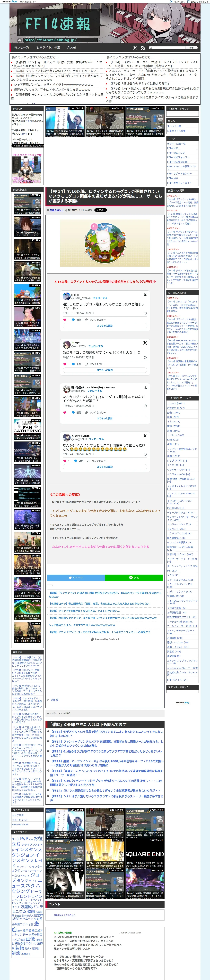Screen dimensions: 210x980
Task: Click hmjn_MN's profile avatar
Action: click(67, 389)
